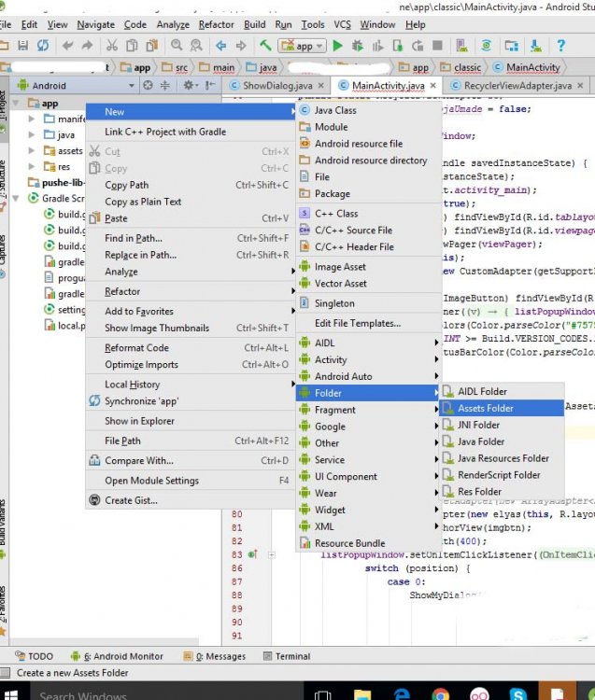Image resolution: width=595 pixels, height=700 pixels.
Task: Click the project panel settings gear icon
Action: [188, 85]
